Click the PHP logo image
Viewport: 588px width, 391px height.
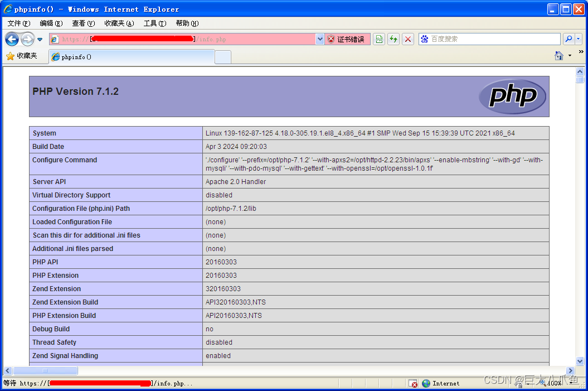pos(512,96)
